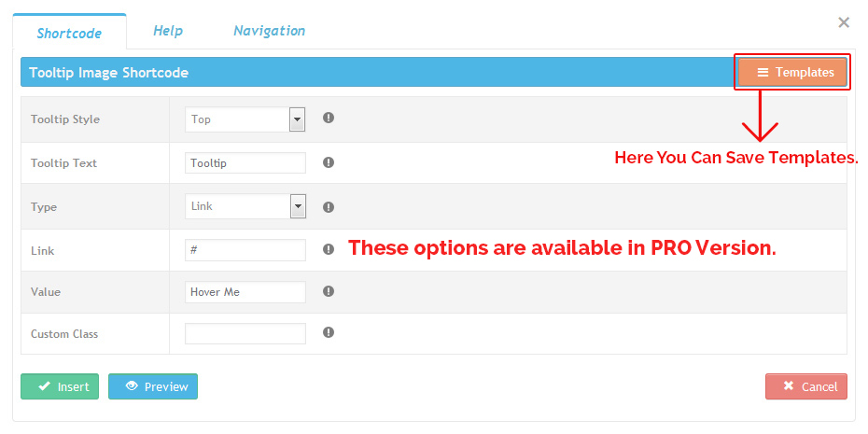The image size is (868, 434).
Task: Expand the Type dropdown
Action: [245, 206]
